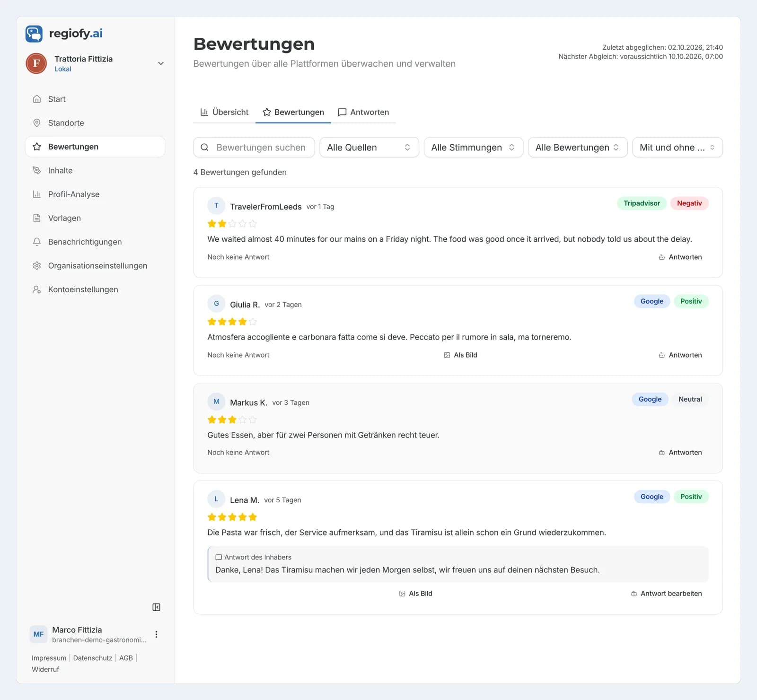Click the Trattoria Fittizia F avatar
Image resolution: width=757 pixels, height=700 pixels.
[x=36, y=63]
